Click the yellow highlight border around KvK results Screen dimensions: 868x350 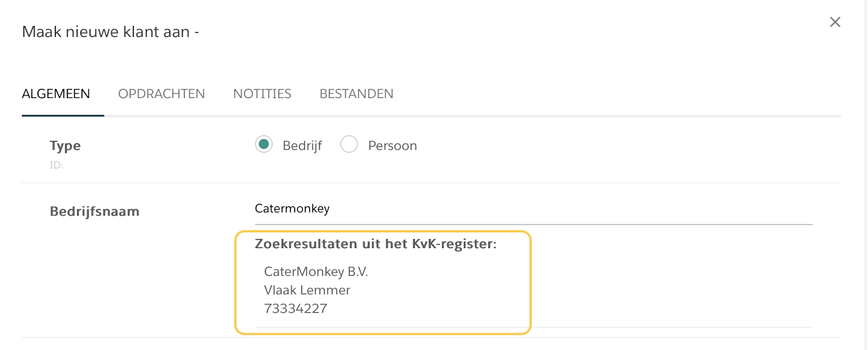click(x=530, y=282)
